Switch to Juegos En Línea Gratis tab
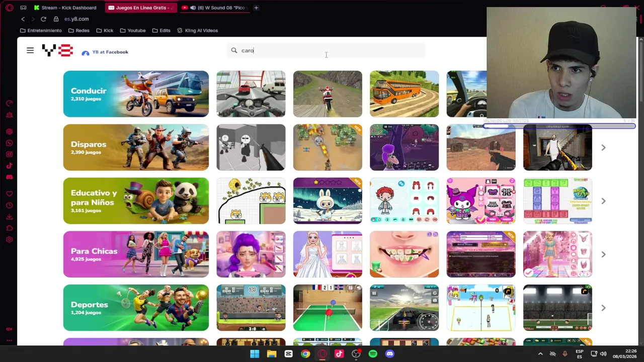 pyautogui.click(x=141, y=8)
